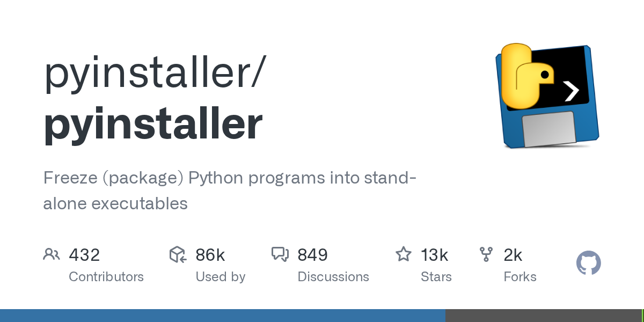Click the Contributors people icon
The width and height of the screenshot is (644, 322).
click(x=52, y=254)
